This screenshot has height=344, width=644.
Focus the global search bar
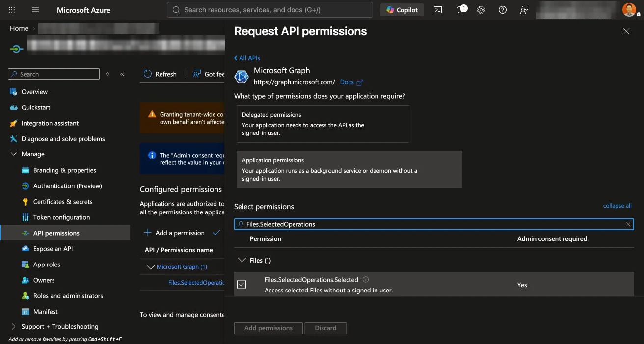pyautogui.click(x=270, y=10)
